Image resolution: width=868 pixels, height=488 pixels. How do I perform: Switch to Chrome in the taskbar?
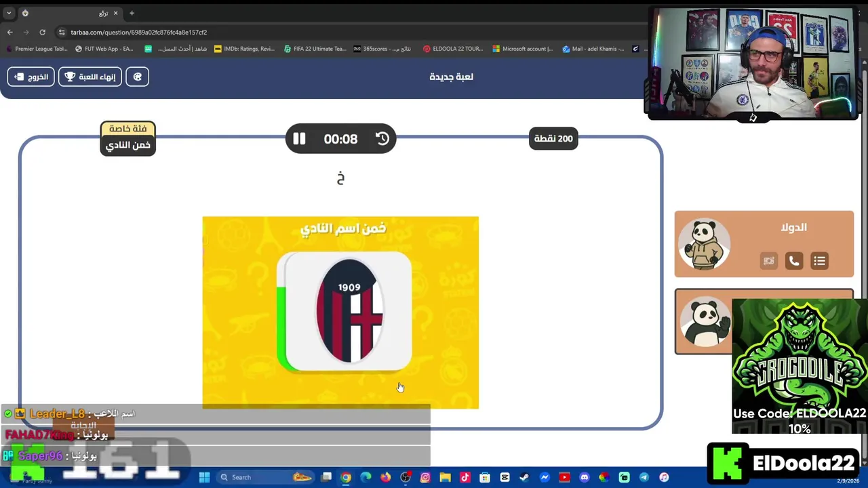click(x=346, y=477)
